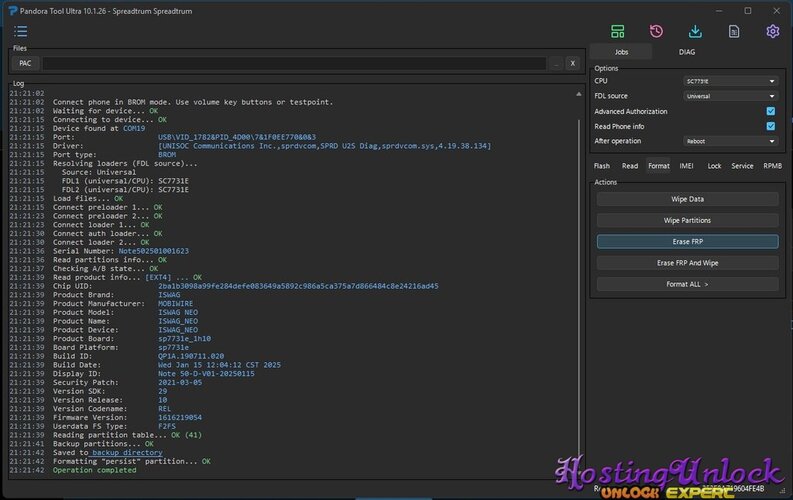Click the Operation completed log line
Screen dimensions: 793x500
point(94,470)
